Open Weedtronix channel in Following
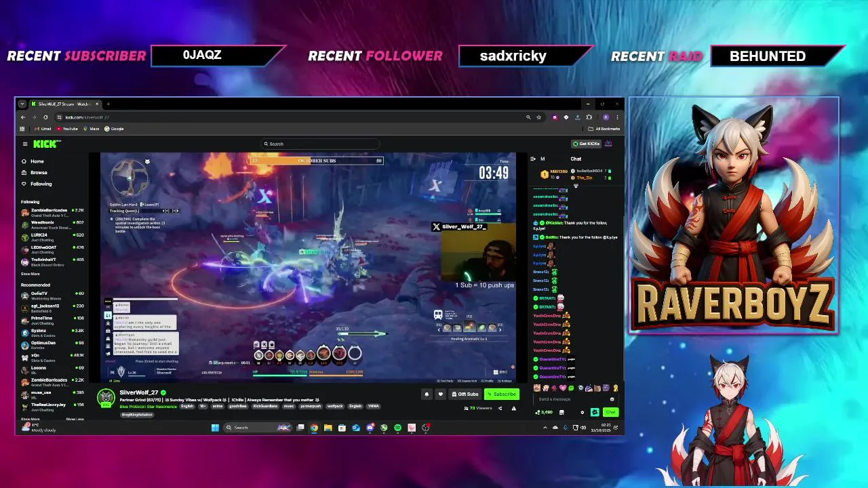868x488 pixels. (53, 224)
